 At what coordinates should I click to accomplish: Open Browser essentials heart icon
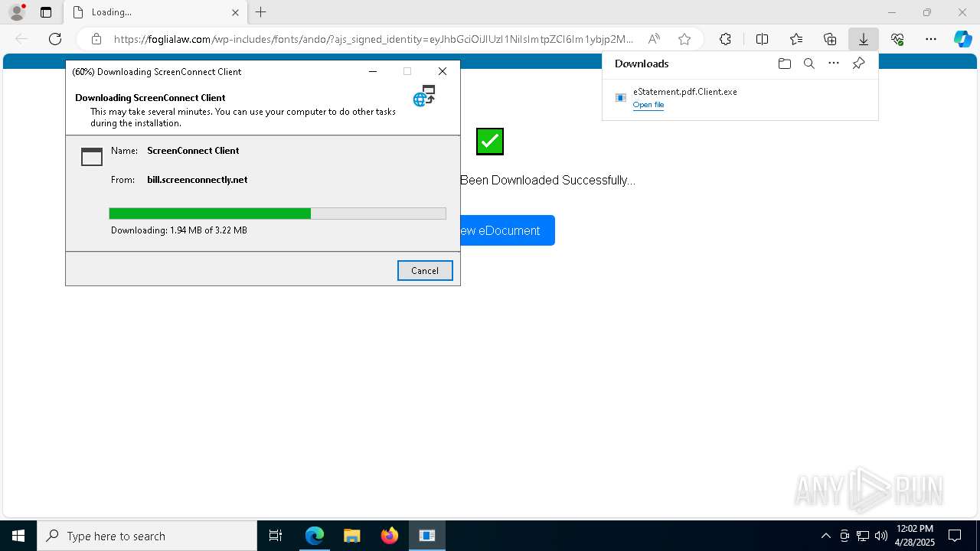(897, 39)
